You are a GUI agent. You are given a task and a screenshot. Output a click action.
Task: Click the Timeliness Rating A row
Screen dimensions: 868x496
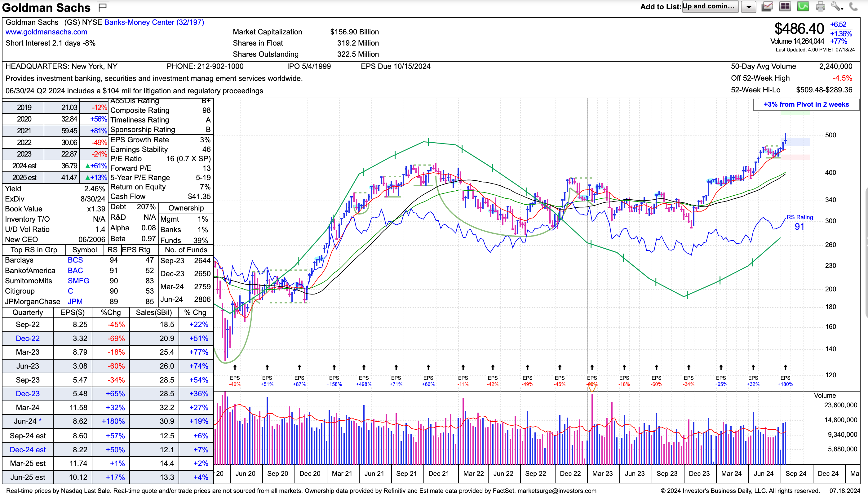pos(161,120)
